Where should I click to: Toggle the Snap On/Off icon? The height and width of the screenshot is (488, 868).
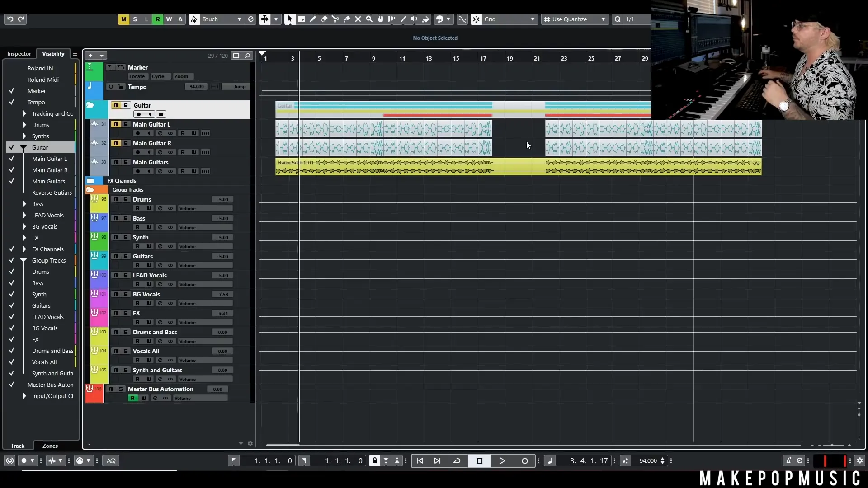[x=476, y=19]
